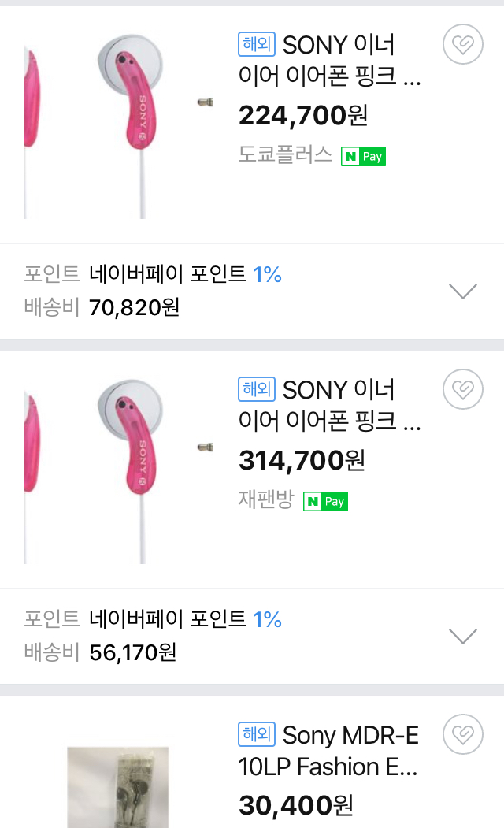The width and height of the screenshot is (504, 828).
Task: Click 해외 badge on 314,700원 item
Action: [x=256, y=389]
